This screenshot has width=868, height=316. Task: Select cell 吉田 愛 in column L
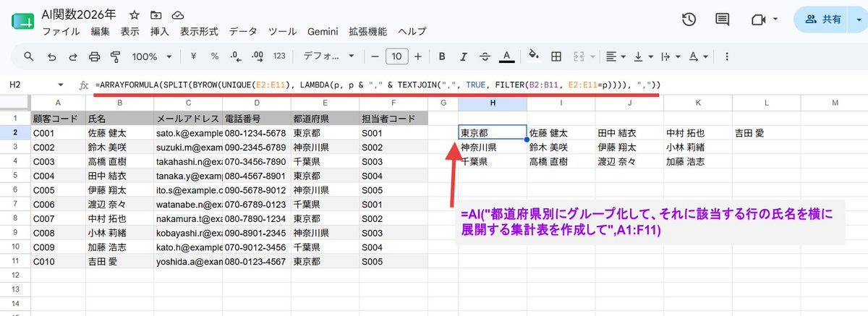(766, 133)
